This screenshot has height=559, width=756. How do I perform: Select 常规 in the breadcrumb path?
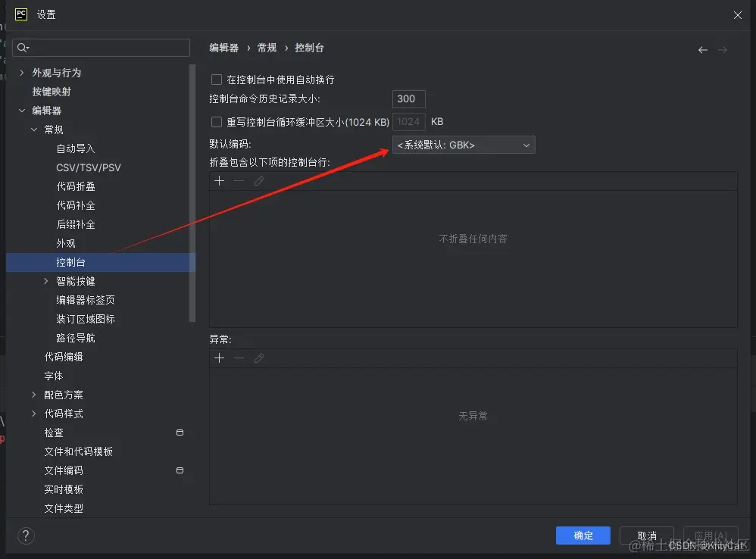click(x=267, y=47)
